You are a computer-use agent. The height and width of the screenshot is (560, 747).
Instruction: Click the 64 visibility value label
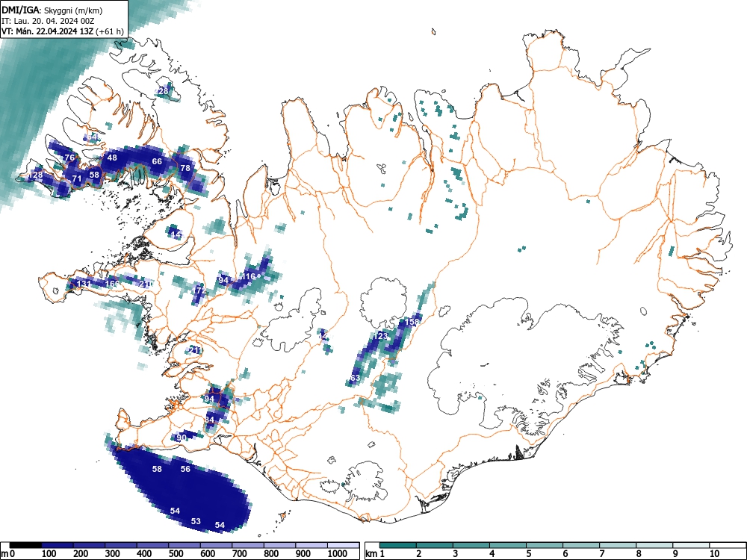(92, 137)
